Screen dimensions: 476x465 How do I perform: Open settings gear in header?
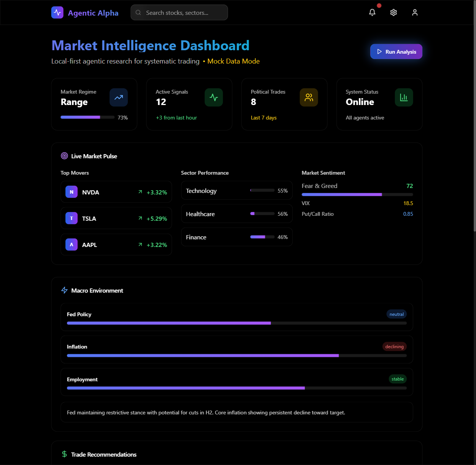[x=393, y=13]
